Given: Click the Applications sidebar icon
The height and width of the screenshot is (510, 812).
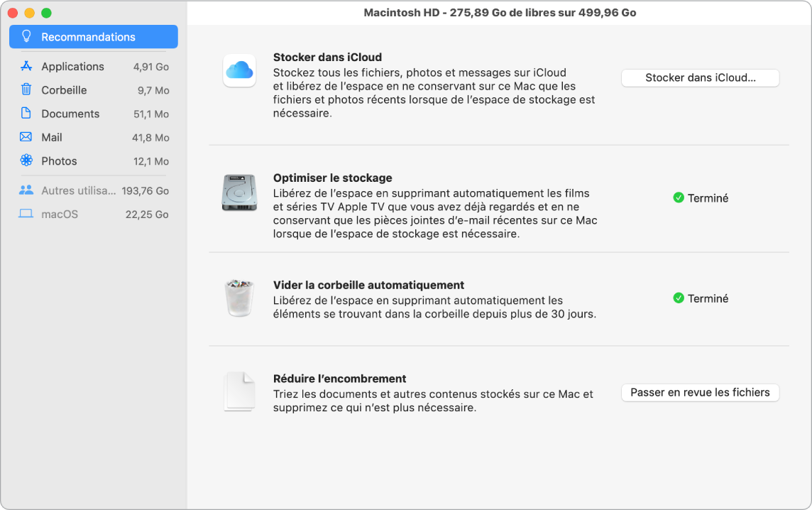Looking at the screenshot, I should click(26, 66).
